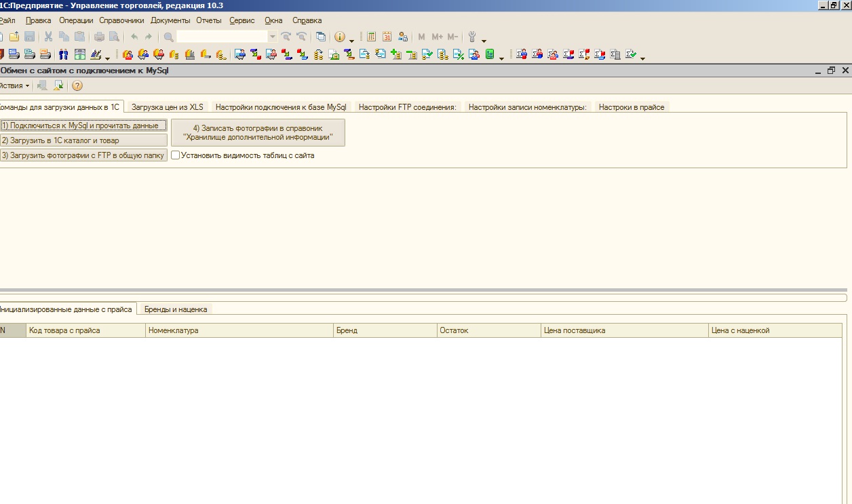Image resolution: width=852 pixels, height=504 pixels.
Task: Expand arrow after green book icon
Action: pyautogui.click(x=501, y=58)
